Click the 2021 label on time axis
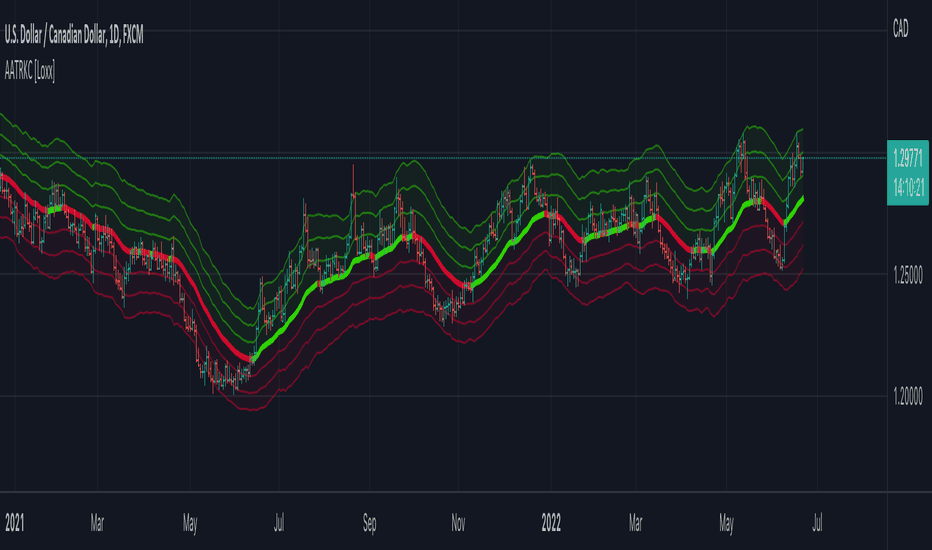 pos(15,523)
